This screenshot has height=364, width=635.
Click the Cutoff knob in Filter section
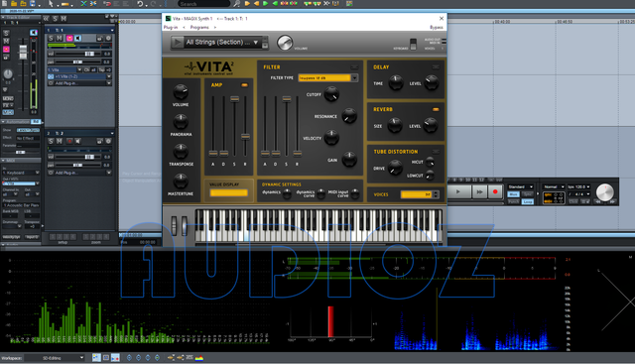pos(331,94)
